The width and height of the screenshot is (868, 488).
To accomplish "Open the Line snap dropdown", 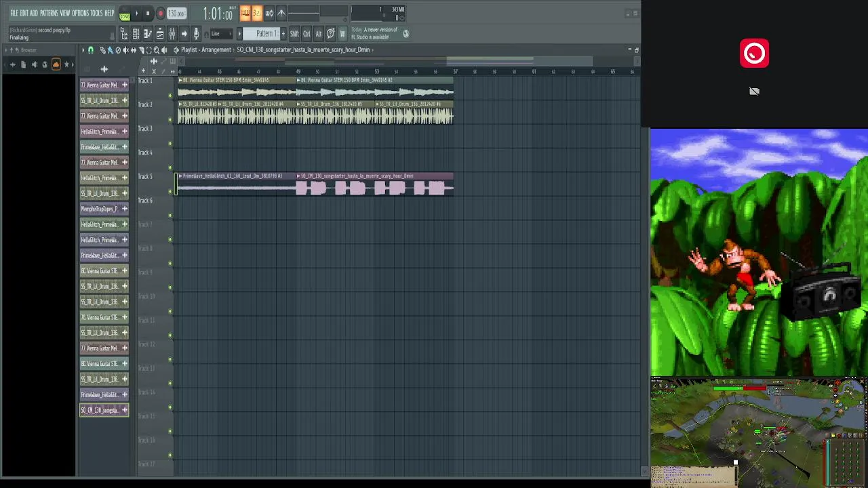I will (222, 33).
